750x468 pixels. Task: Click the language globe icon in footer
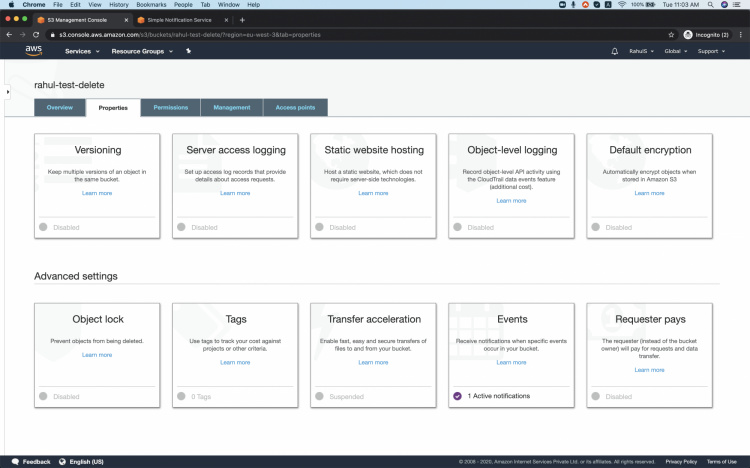pyautogui.click(x=63, y=461)
